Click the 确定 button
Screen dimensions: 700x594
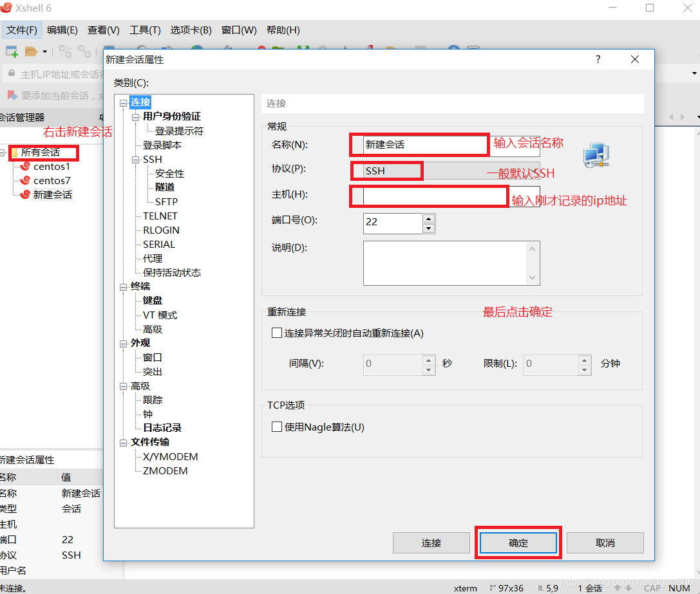coord(518,543)
